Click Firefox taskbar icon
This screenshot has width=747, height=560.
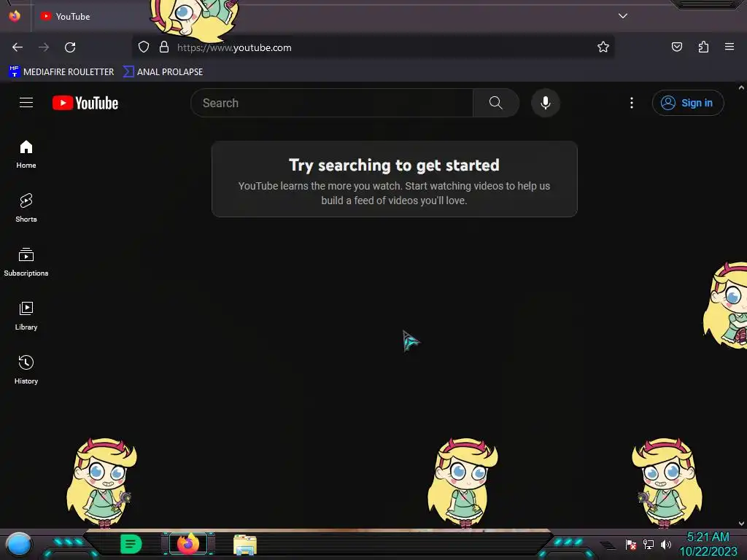[x=188, y=544]
